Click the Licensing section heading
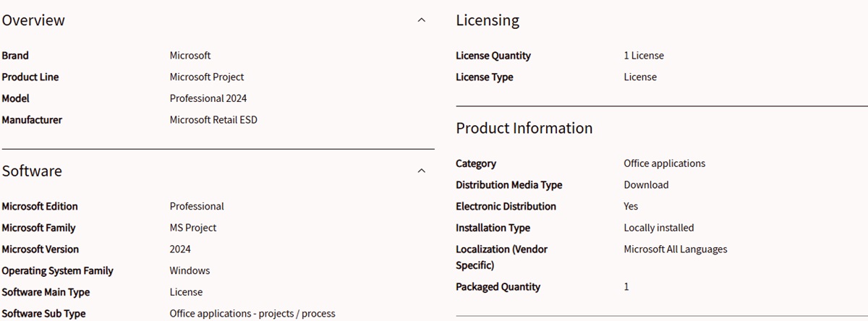The image size is (868, 321). [488, 20]
